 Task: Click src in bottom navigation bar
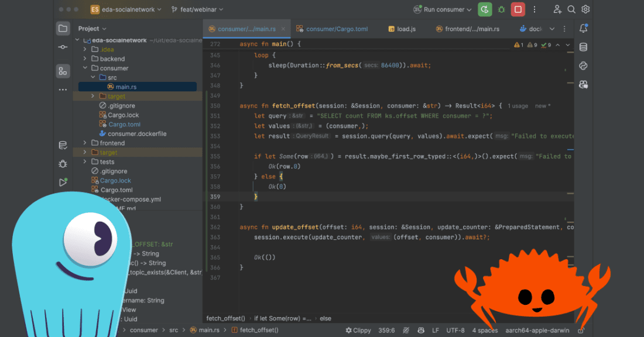[x=174, y=330]
